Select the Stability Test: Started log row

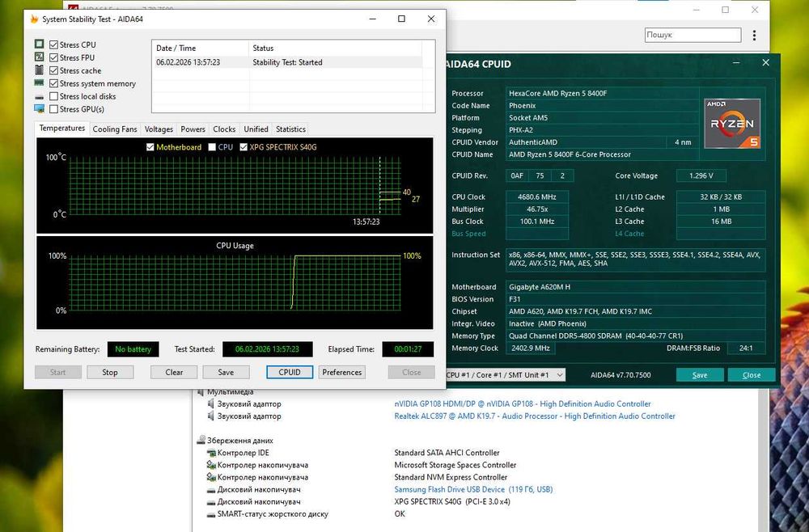289,62
